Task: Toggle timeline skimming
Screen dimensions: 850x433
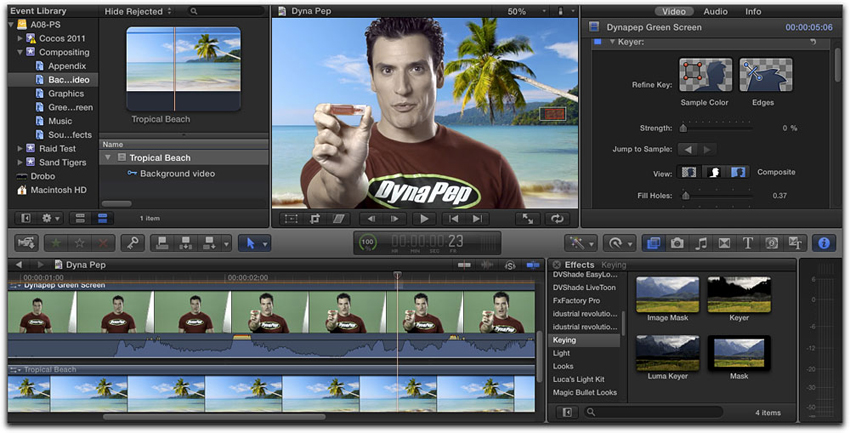Action: [x=465, y=265]
